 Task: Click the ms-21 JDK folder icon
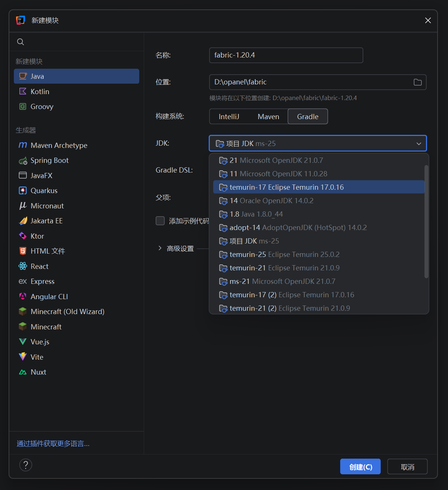tap(223, 282)
